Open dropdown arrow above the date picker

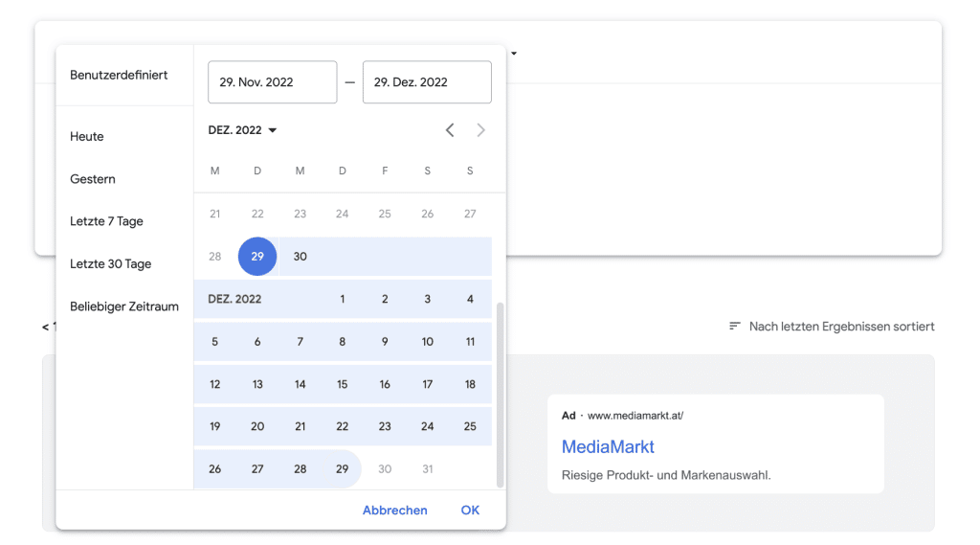[x=514, y=54]
